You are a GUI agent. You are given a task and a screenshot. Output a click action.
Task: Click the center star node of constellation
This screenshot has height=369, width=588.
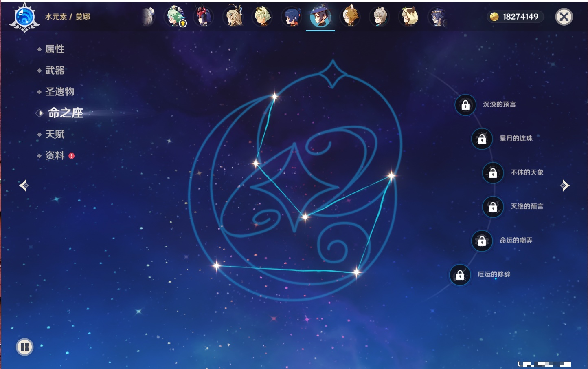(x=305, y=217)
